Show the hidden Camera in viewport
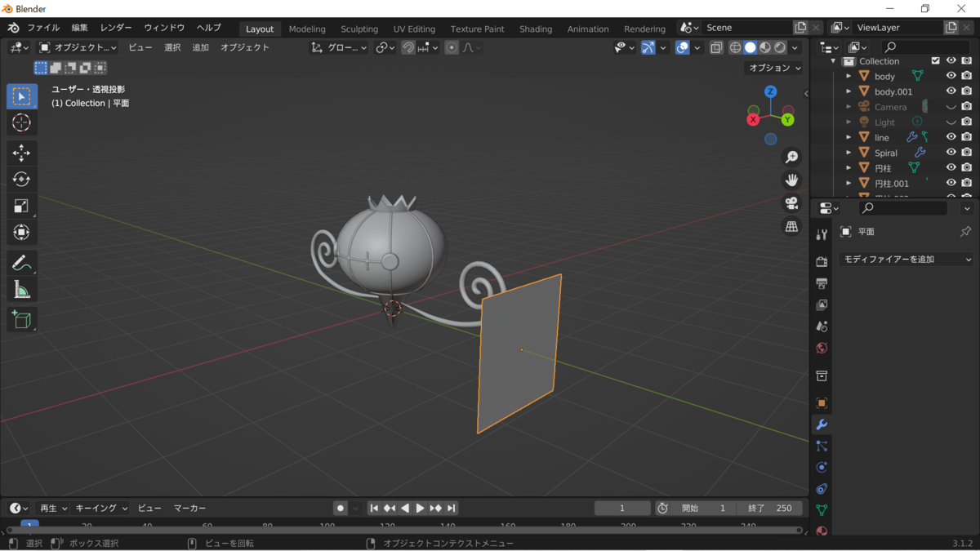980x551 pixels. [951, 107]
